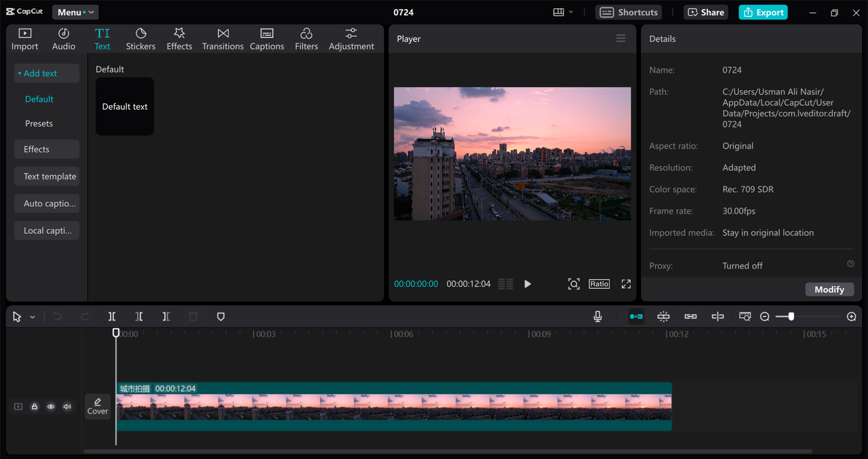Click the track thumbnail toggle icon at left of video track

click(18, 407)
